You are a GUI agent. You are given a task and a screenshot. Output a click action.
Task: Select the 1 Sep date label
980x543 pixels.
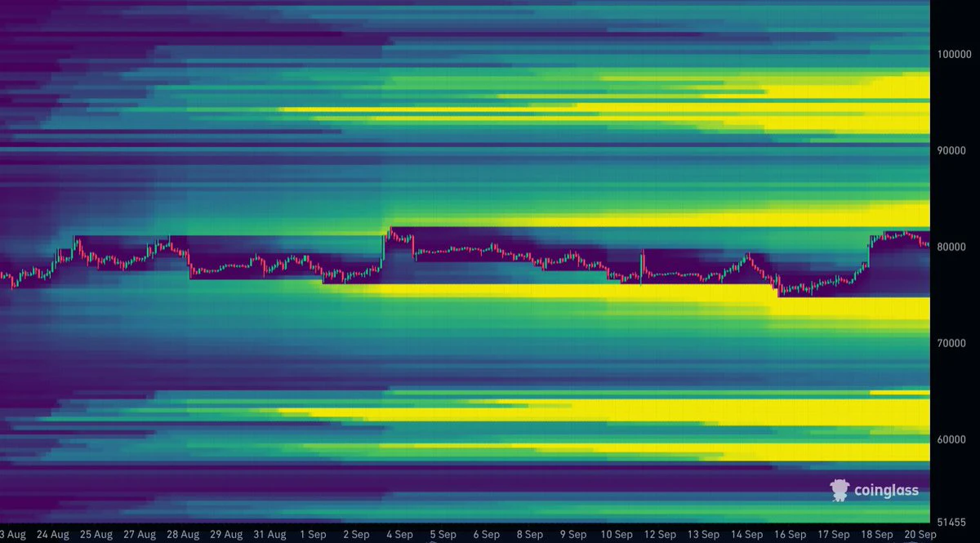[313, 535]
